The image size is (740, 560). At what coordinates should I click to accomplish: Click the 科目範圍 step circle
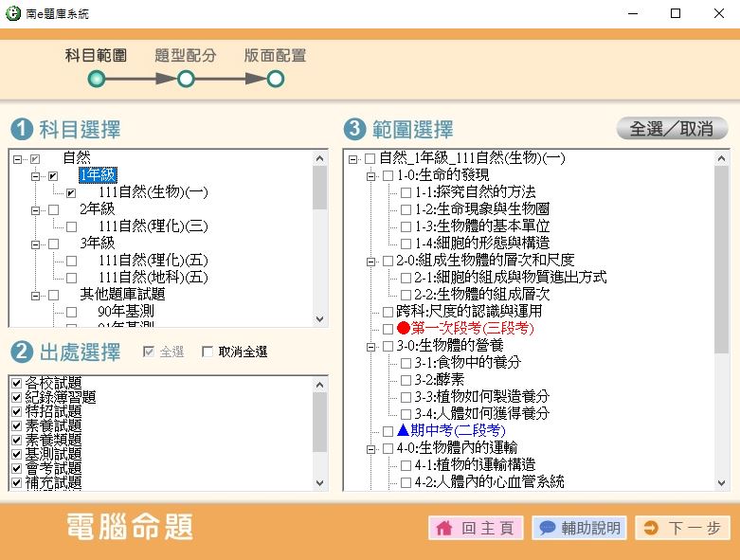(x=96, y=79)
